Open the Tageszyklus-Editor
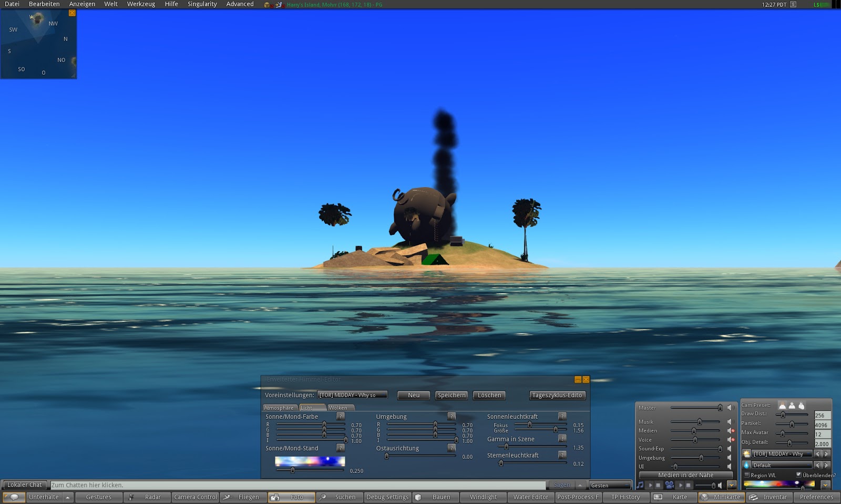The width and height of the screenshot is (841, 504). (x=557, y=395)
